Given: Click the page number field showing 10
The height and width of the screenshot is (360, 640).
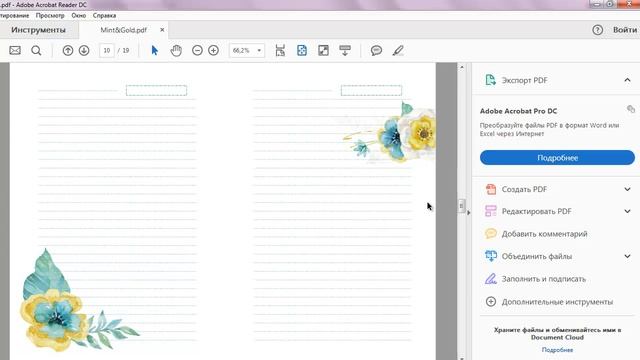Looking at the screenshot, I should 107,50.
